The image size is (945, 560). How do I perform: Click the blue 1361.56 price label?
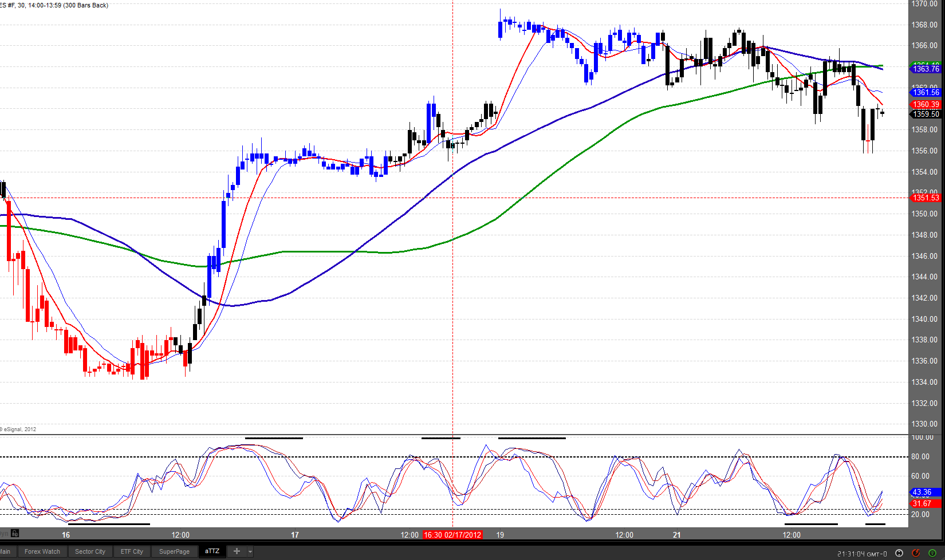pyautogui.click(x=926, y=92)
